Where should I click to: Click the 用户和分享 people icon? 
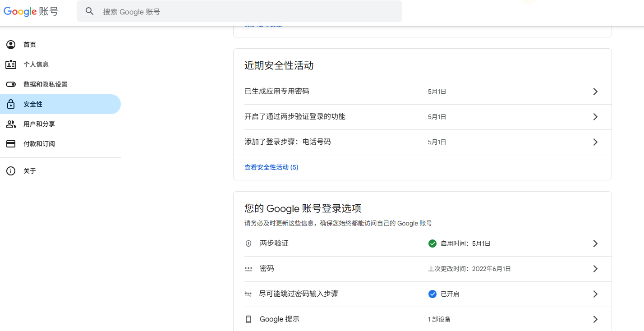point(11,124)
